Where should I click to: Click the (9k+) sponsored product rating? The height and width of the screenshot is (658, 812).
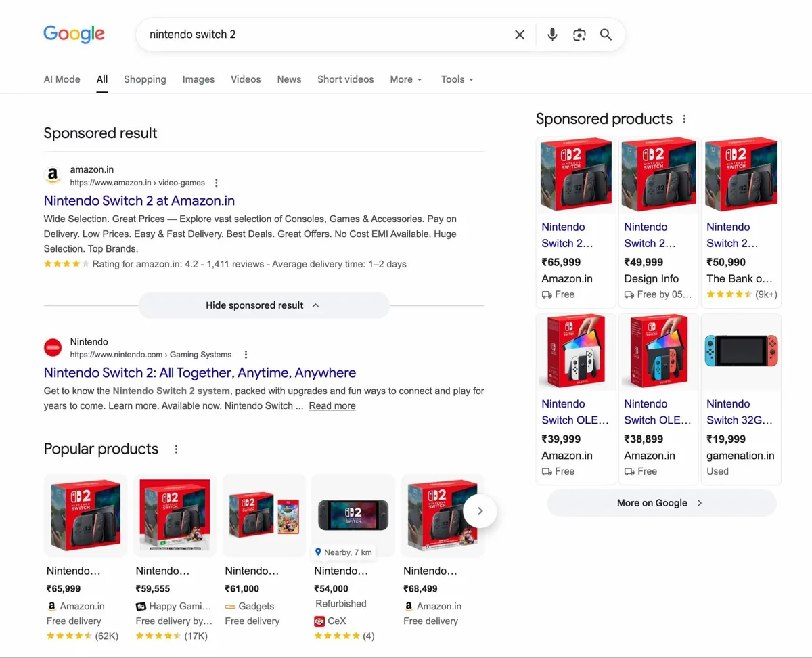[742, 294]
